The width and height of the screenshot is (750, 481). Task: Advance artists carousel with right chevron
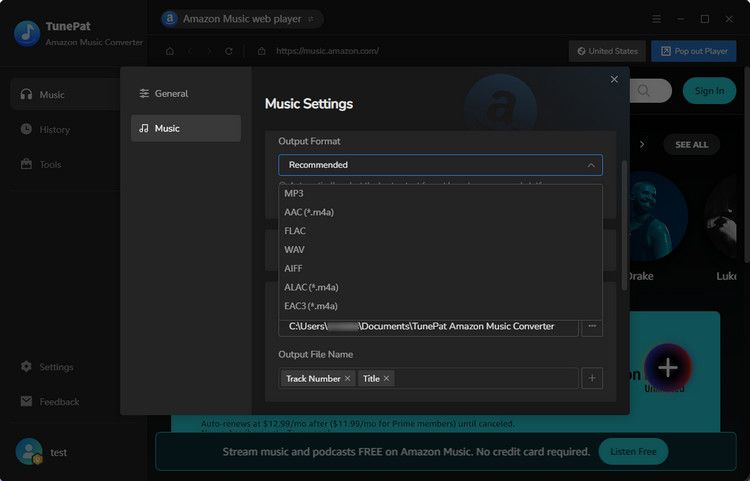coord(642,144)
